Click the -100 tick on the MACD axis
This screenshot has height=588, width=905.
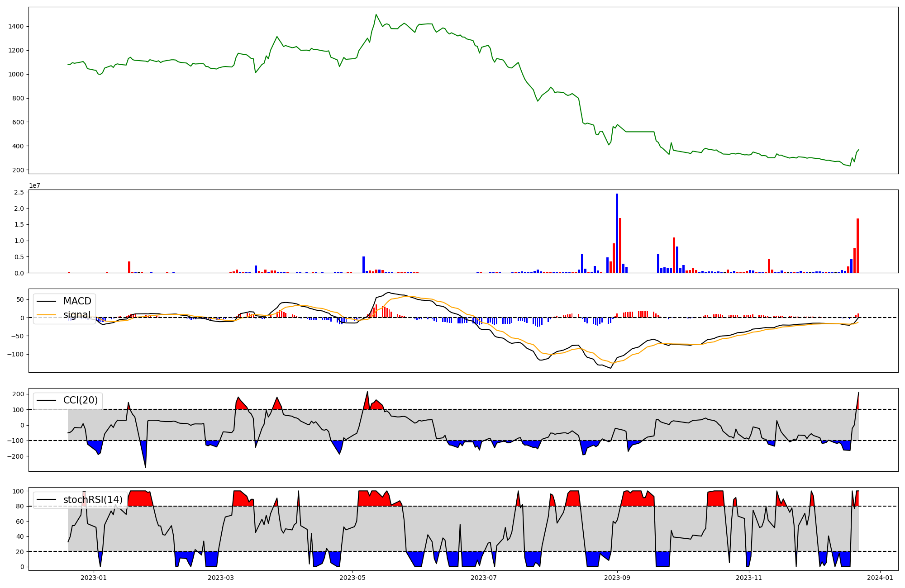click(x=15, y=354)
